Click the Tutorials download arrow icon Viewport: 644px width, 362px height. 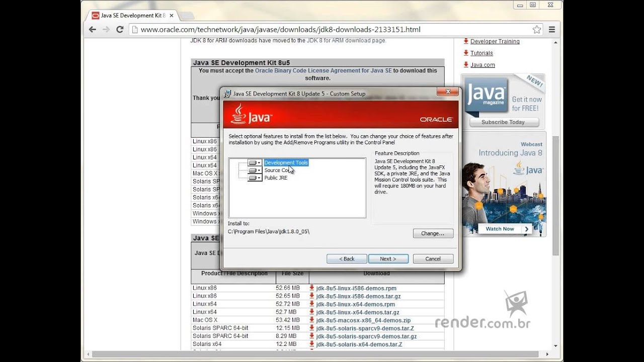pyautogui.click(x=466, y=53)
